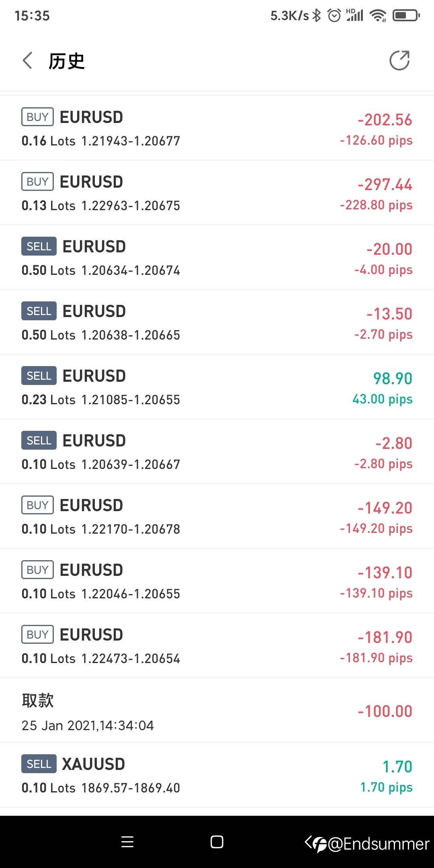The width and height of the screenshot is (434, 868).
Task: Open Android recent apps menu icon
Action: point(127,842)
